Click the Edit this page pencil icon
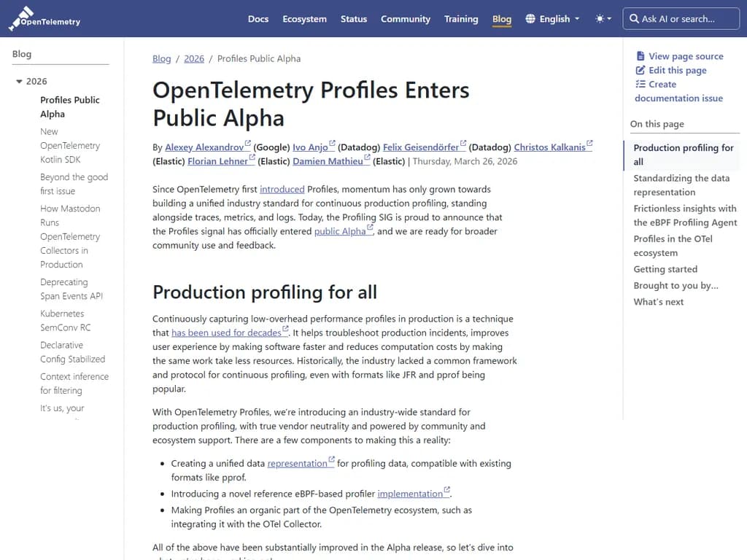 (x=639, y=71)
